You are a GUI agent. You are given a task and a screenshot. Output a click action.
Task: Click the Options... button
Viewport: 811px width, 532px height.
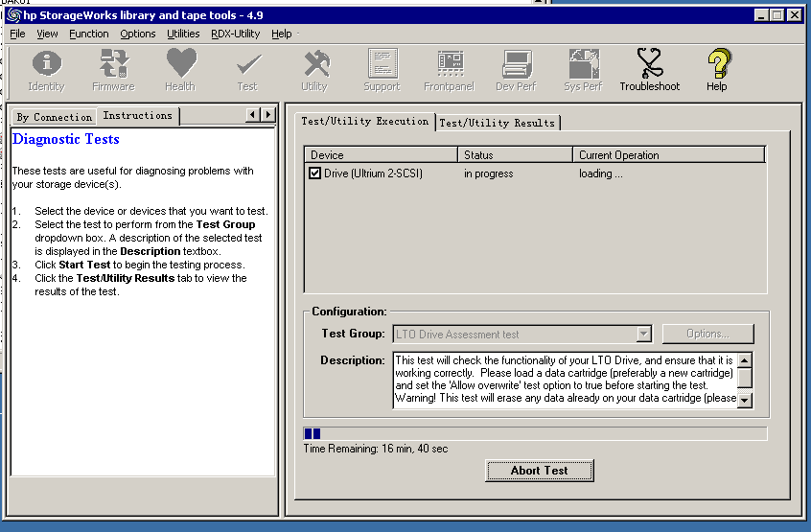708,334
